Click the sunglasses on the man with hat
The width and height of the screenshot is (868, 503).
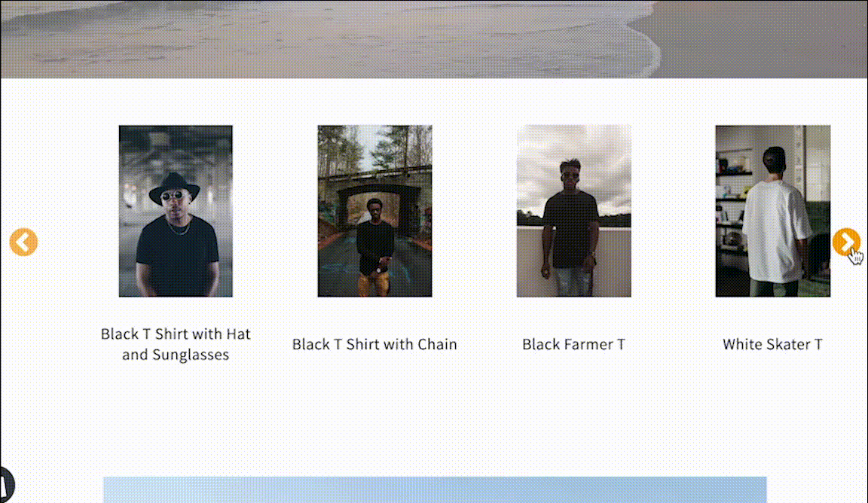tap(172, 195)
